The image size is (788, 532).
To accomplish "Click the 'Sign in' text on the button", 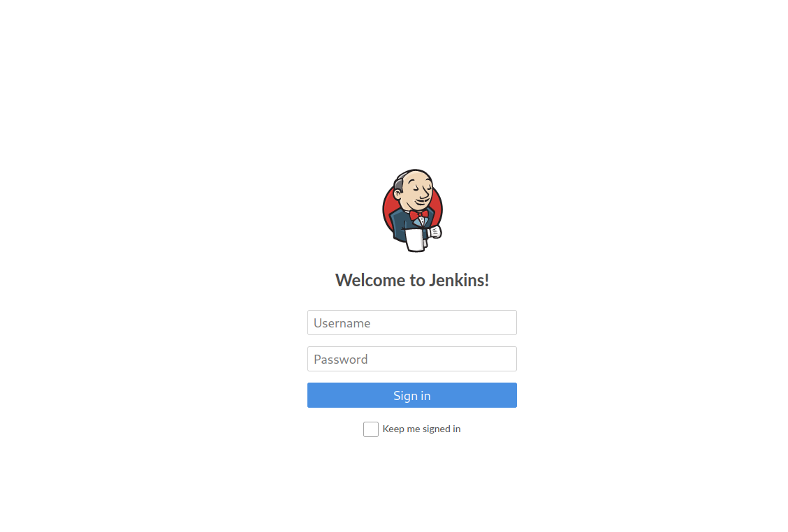I will 412,396.
